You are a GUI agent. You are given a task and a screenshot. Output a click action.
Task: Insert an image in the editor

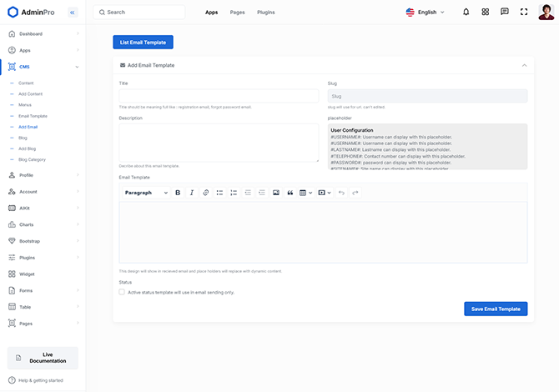(276, 193)
